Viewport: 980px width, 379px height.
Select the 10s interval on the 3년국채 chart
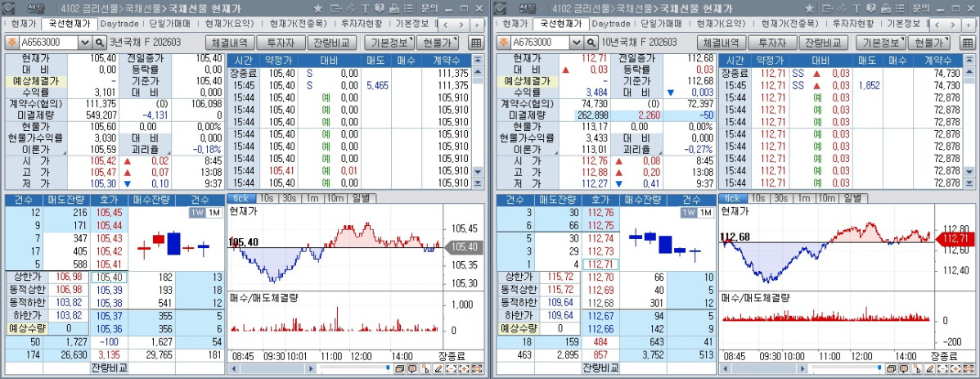(x=267, y=197)
